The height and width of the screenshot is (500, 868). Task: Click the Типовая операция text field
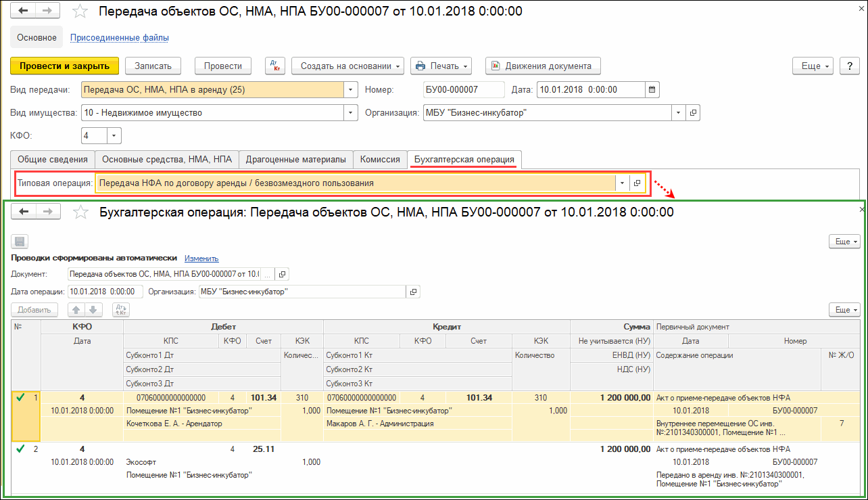pyautogui.click(x=356, y=183)
